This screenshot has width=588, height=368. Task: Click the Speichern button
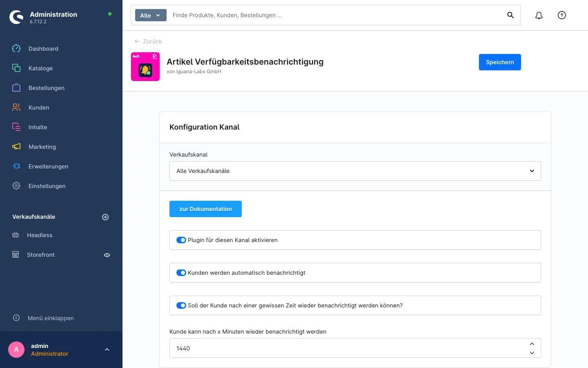click(500, 62)
